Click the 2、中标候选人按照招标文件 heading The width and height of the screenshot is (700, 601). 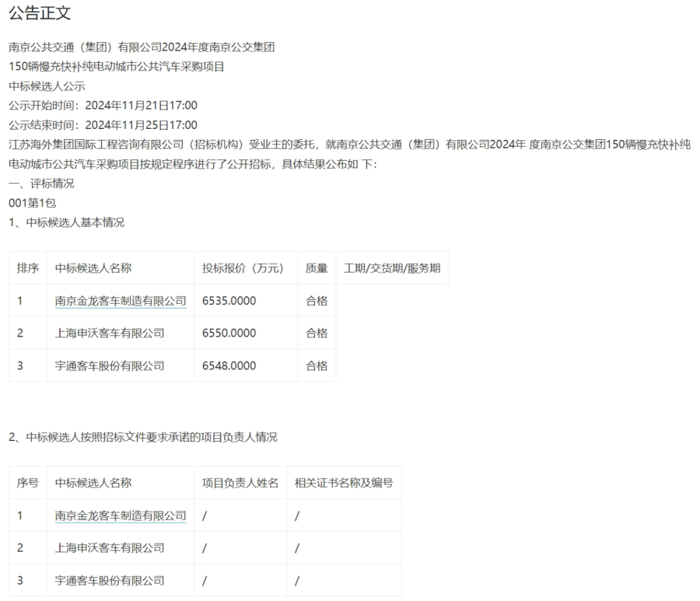tap(143, 437)
